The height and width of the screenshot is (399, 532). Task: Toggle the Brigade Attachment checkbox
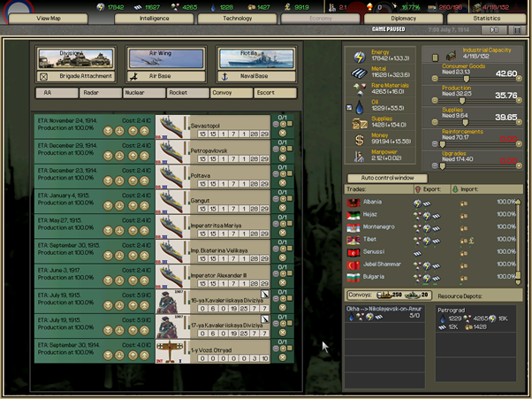tap(42, 77)
